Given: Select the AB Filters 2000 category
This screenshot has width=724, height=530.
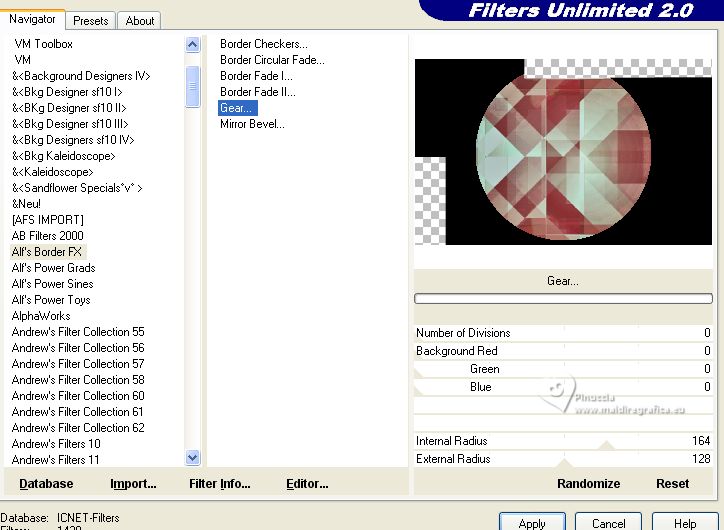Looking at the screenshot, I should tap(48, 236).
